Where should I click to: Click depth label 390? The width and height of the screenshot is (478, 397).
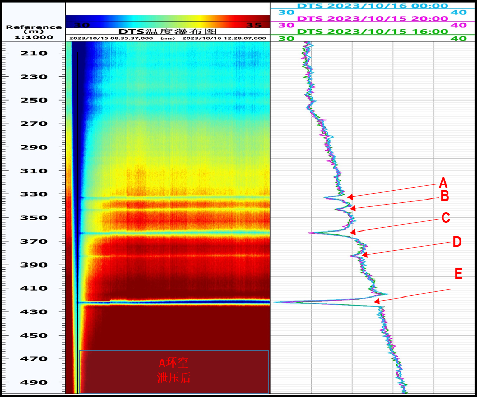pos(34,265)
